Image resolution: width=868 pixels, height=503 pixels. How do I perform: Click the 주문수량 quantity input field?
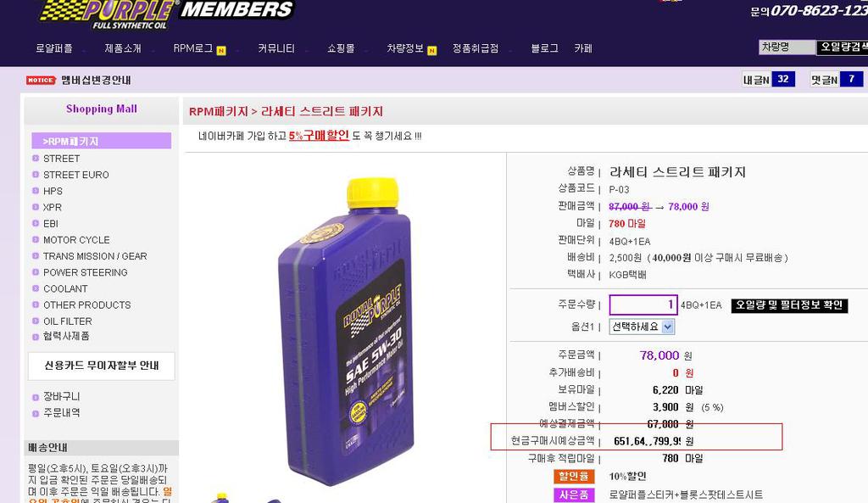(643, 305)
